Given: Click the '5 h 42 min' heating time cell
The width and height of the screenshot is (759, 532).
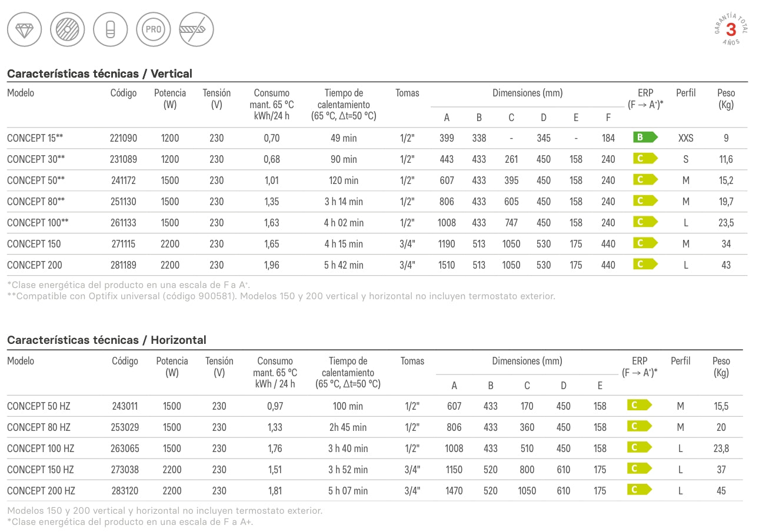Looking at the screenshot, I should click(344, 265).
